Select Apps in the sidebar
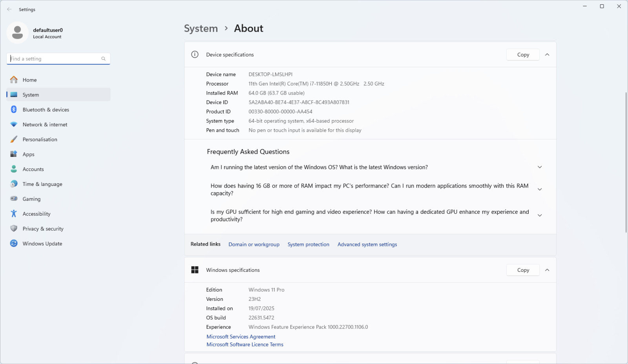628x364 pixels. (x=58, y=154)
